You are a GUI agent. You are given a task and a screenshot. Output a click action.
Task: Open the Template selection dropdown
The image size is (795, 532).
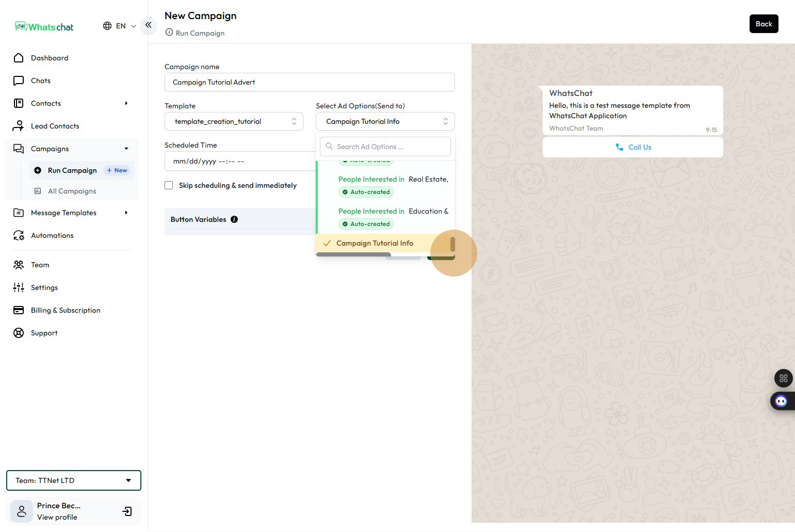(x=234, y=121)
